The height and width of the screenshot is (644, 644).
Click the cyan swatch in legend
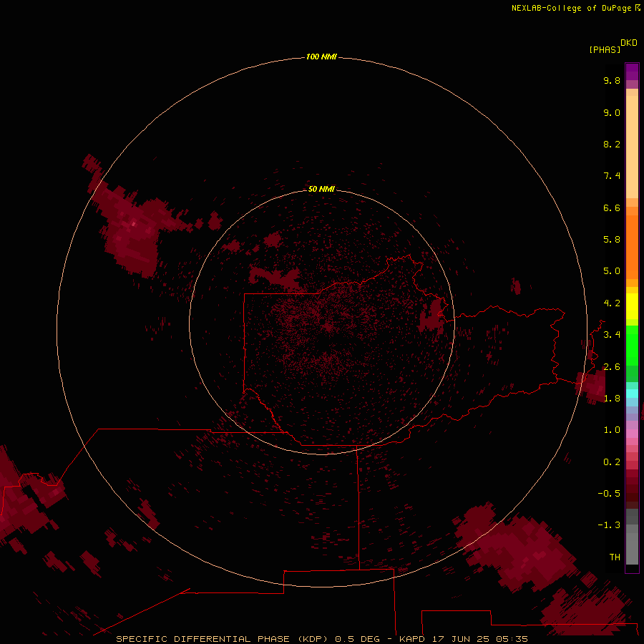tap(632, 394)
